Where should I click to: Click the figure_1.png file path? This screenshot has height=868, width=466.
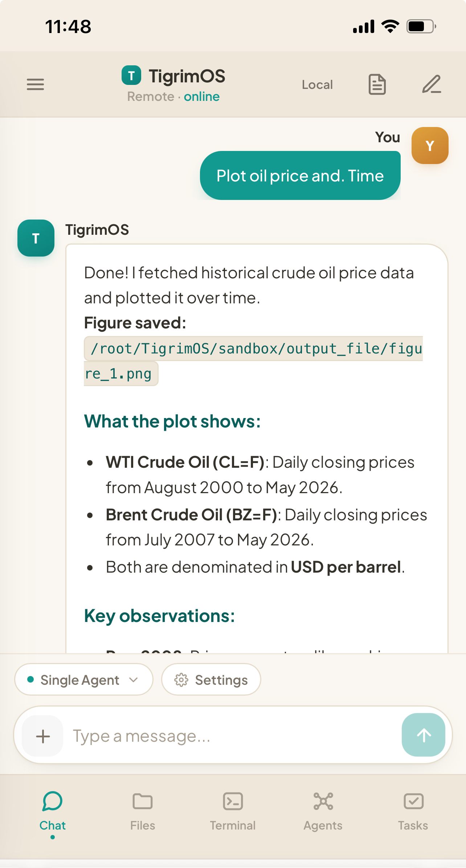253,361
